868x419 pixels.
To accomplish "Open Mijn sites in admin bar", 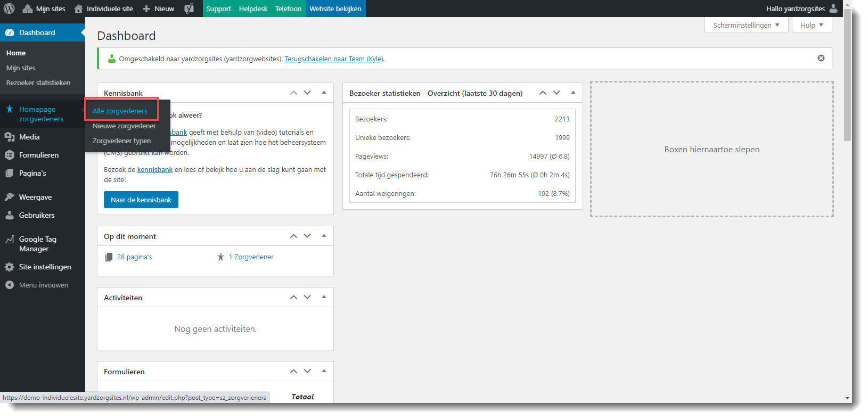I will point(44,9).
